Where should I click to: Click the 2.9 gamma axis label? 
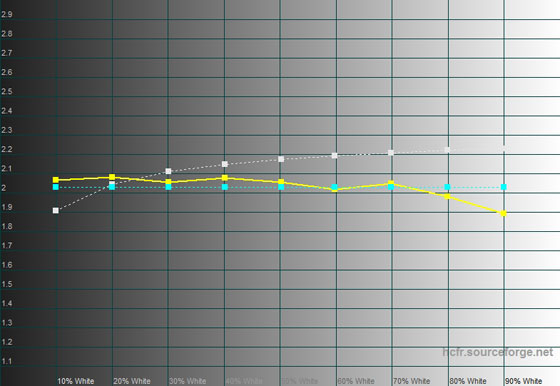tap(7, 14)
